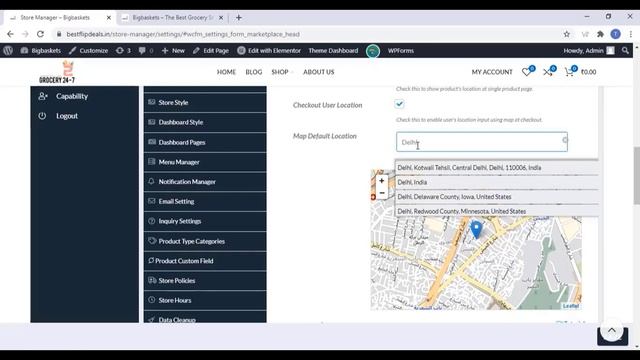640x360 pixels.
Task: Open a new browser tab
Action: click(x=239, y=18)
